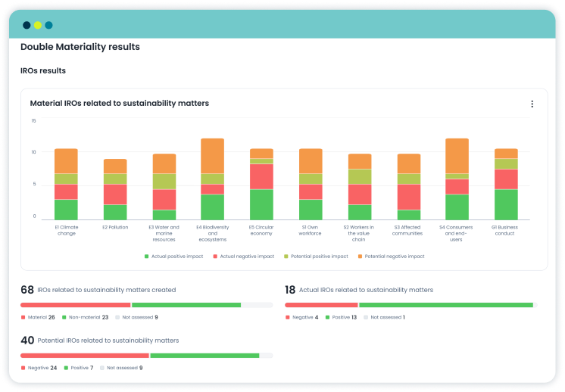Screen dimensions: 565x392
Task: Click '40 Potential IROs related to sustainability matters'
Action: click(x=100, y=341)
